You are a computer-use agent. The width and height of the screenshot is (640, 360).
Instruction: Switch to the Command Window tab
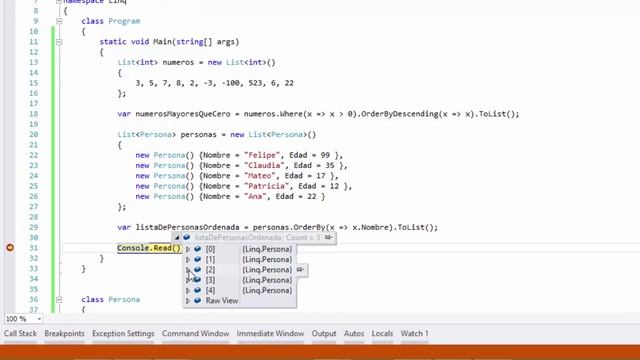(196, 333)
